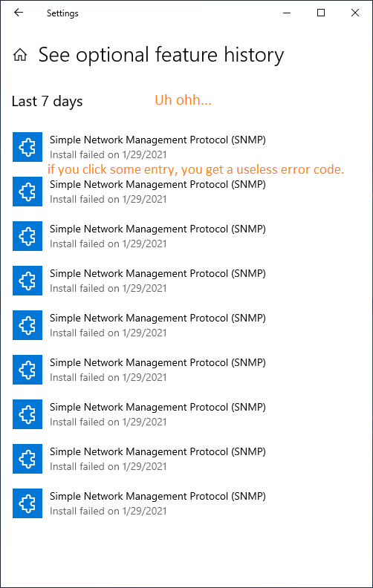Open Settings home via the house icon
The height and width of the screenshot is (588, 373).
(x=20, y=55)
